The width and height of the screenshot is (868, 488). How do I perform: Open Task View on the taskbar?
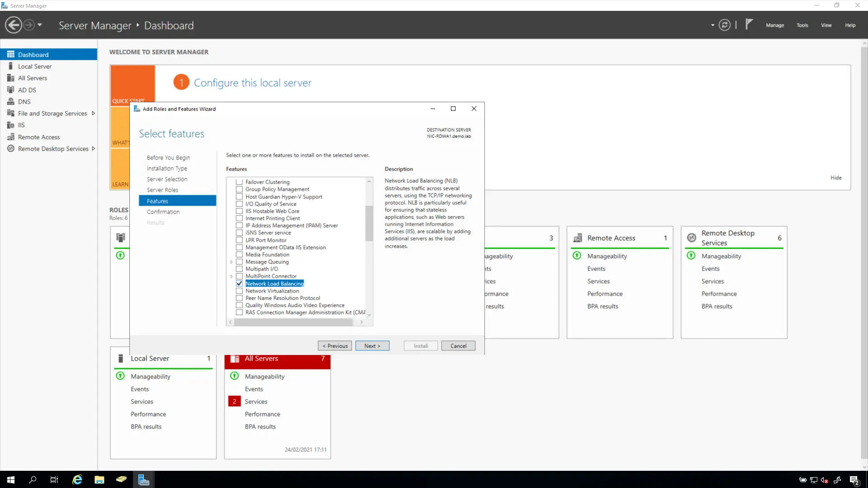(54, 479)
